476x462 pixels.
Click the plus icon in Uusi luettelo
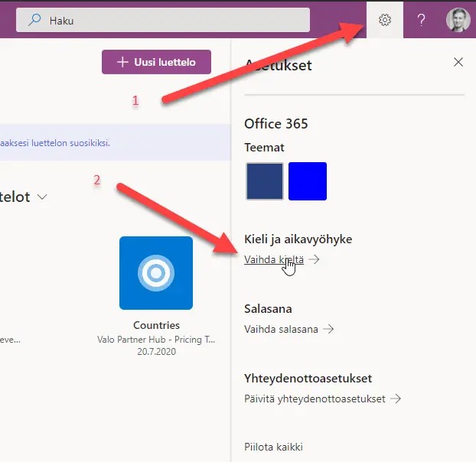tap(122, 62)
